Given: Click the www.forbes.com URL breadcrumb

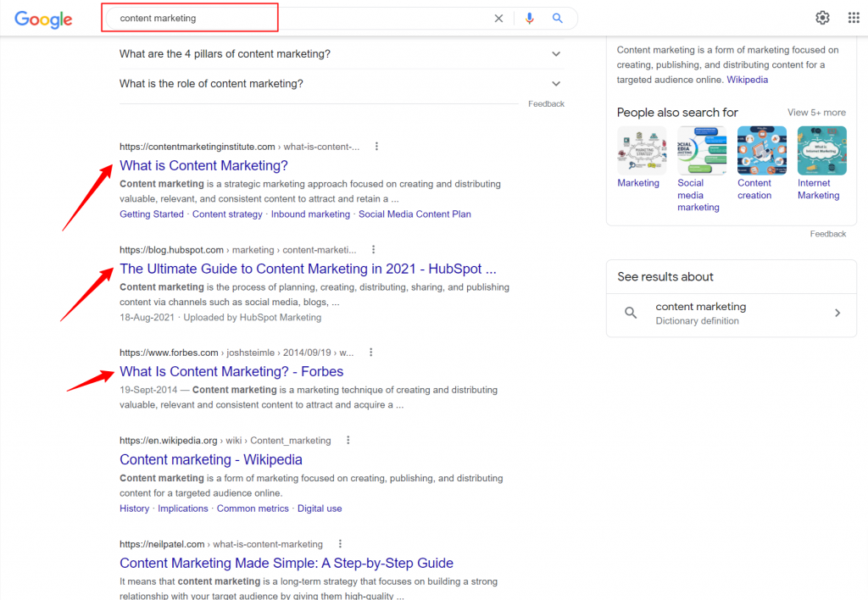Looking at the screenshot, I should (x=236, y=353).
